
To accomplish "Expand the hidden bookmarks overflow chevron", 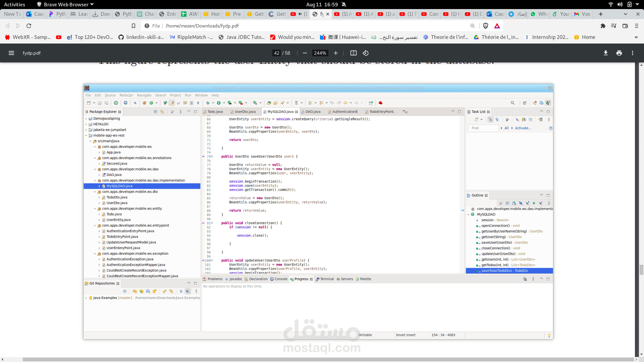I will click(x=636, y=37).
